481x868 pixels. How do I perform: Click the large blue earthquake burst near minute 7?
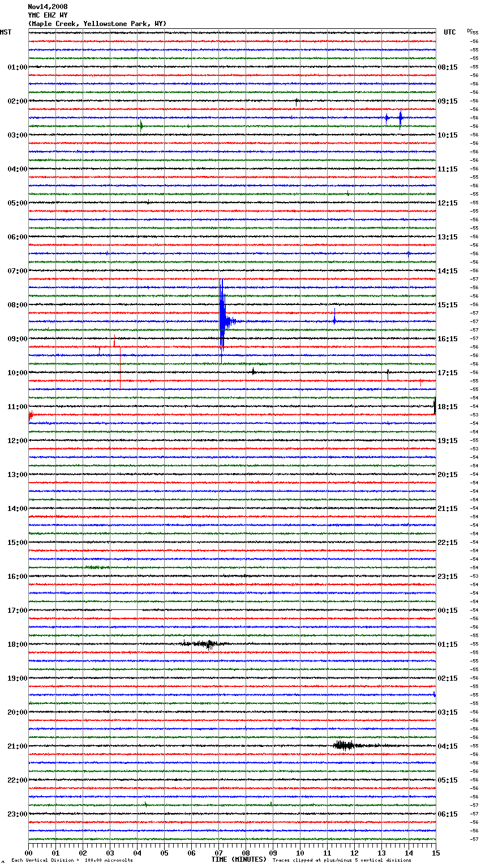(223, 321)
